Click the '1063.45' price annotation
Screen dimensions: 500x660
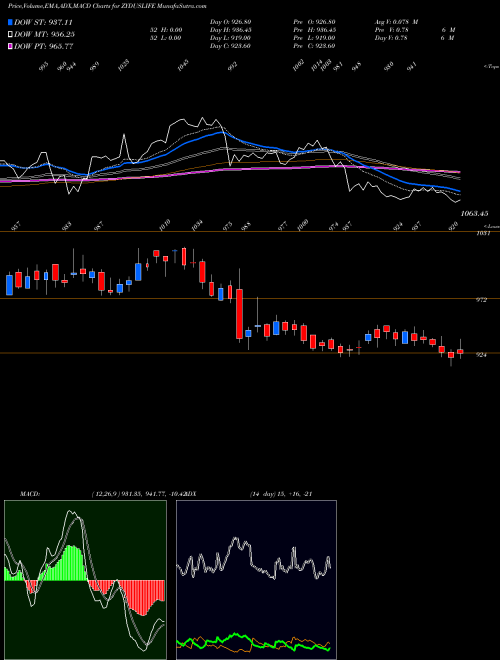474,214
